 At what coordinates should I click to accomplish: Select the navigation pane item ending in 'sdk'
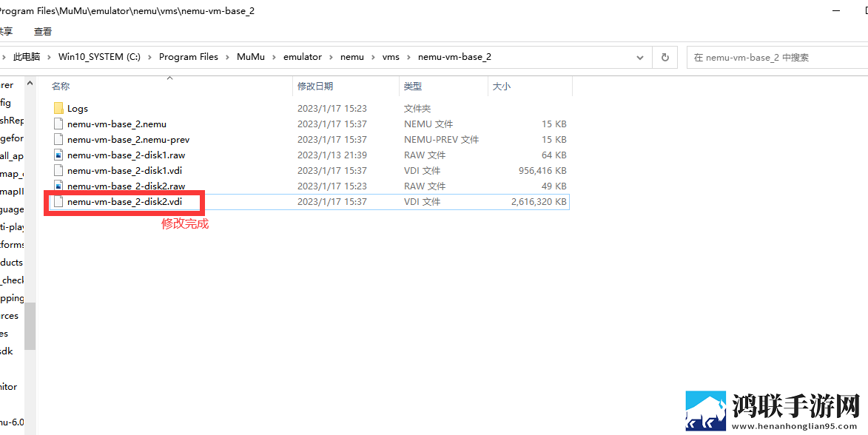click(x=6, y=351)
